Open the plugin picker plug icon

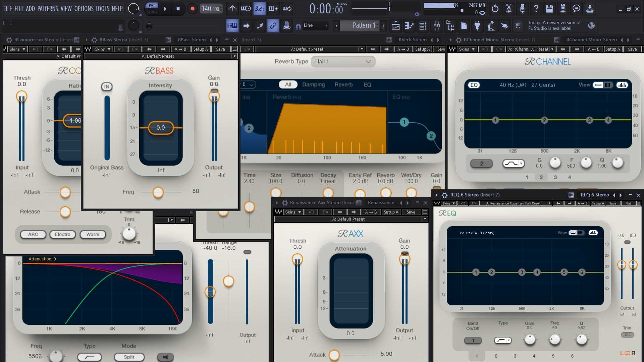pyautogui.click(x=477, y=25)
